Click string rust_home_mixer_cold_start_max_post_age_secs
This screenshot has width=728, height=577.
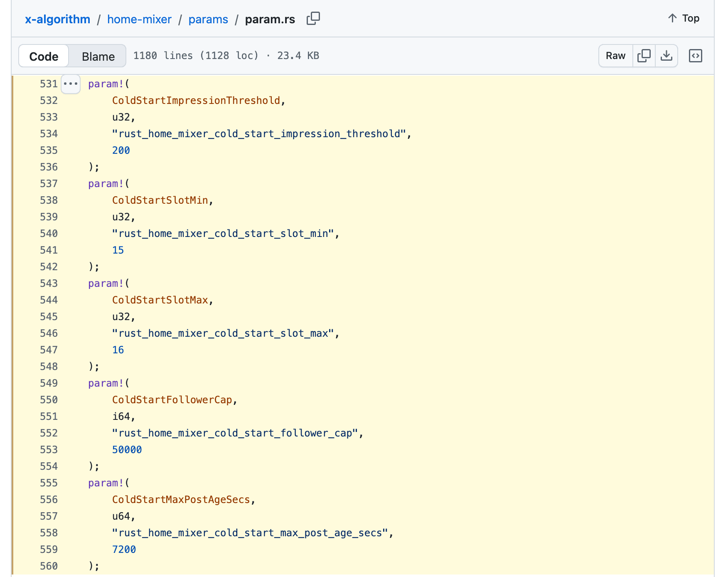tap(250, 533)
